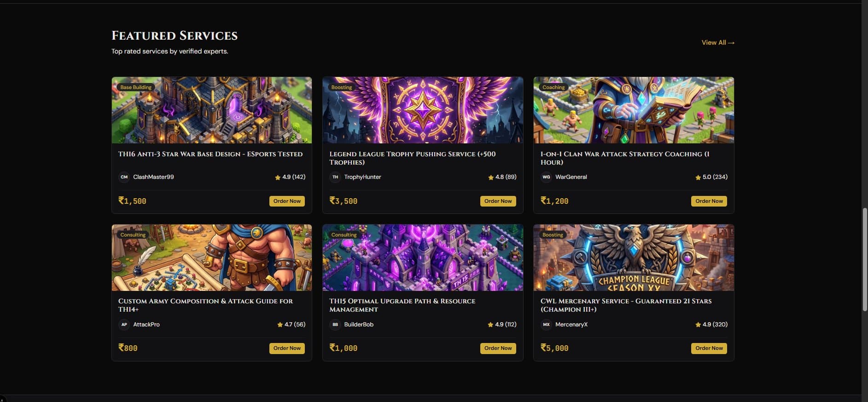Click AttackPro's AP avatar icon
The image size is (868, 402).
click(124, 325)
